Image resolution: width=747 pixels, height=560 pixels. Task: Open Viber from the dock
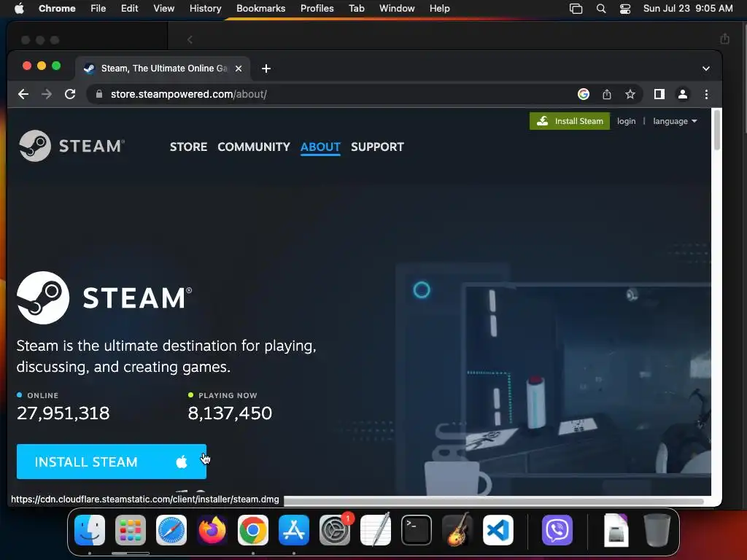click(x=557, y=530)
